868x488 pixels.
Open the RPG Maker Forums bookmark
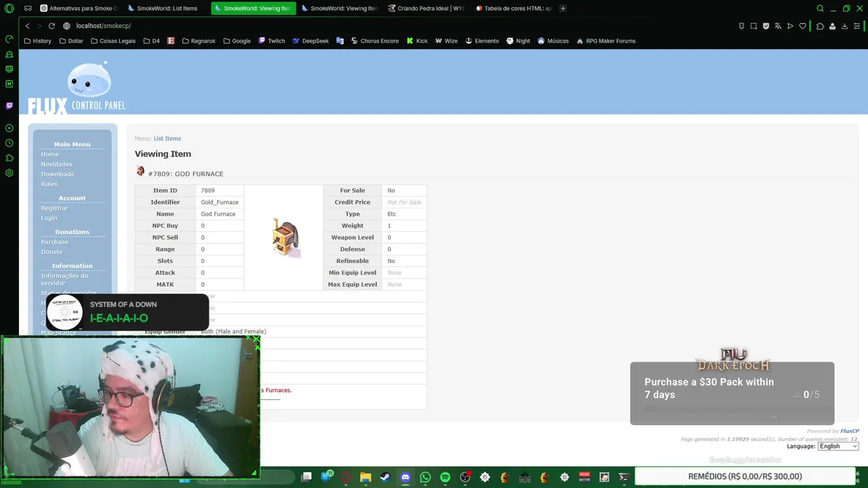click(x=606, y=41)
